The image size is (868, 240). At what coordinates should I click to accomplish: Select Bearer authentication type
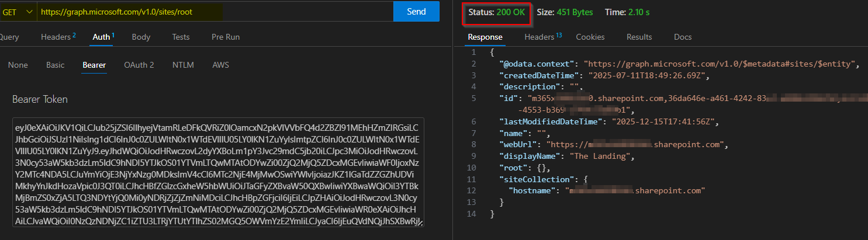(94, 65)
